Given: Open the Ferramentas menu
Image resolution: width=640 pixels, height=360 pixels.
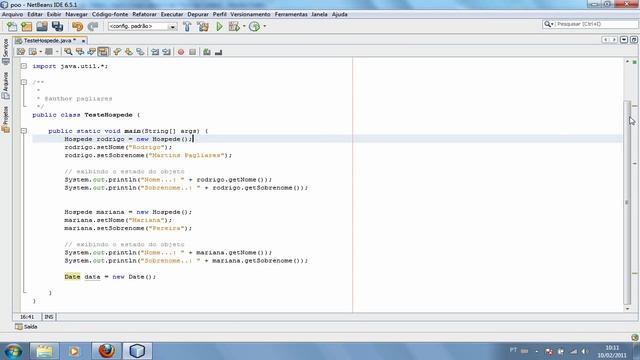Looking at the screenshot, I should tap(291, 14).
